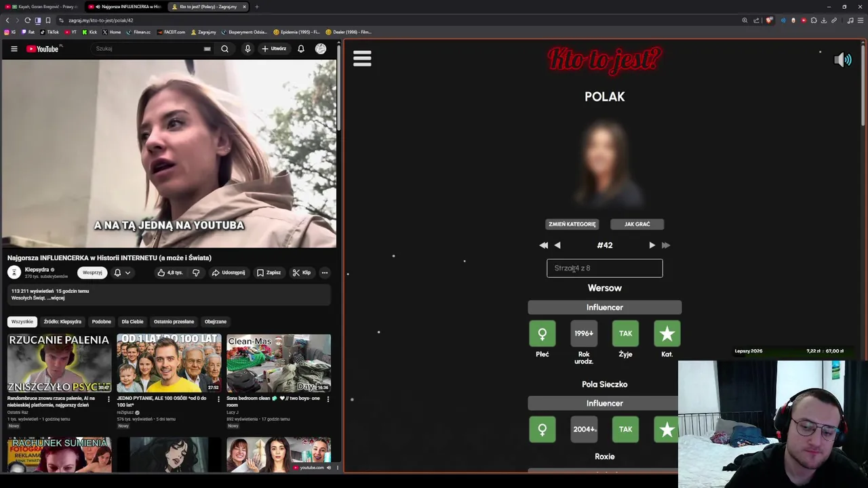Click ZMIEŃ KATEGORIĘ button

(x=572, y=224)
